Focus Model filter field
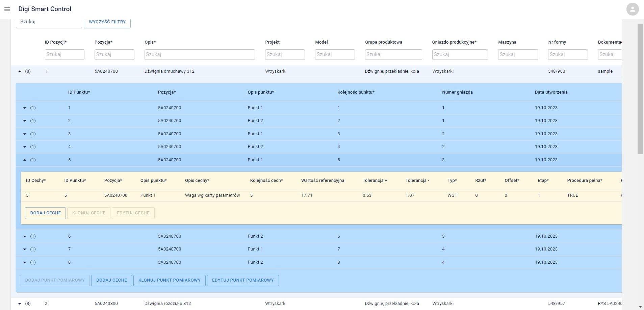The height and width of the screenshot is (310, 644). tap(335, 54)
